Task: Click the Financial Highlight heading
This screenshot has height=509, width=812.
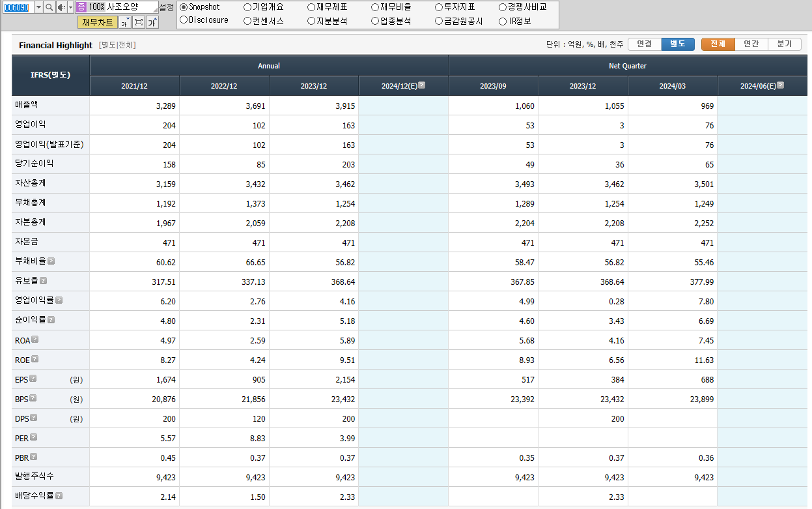Action: 55,45
